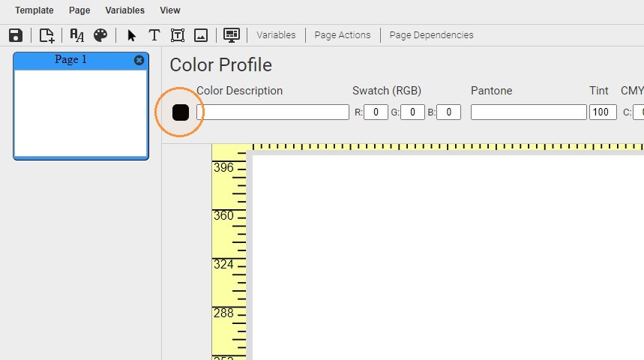Click the Page Actions link
Viewport: 644px width, 360px height.
343,35
